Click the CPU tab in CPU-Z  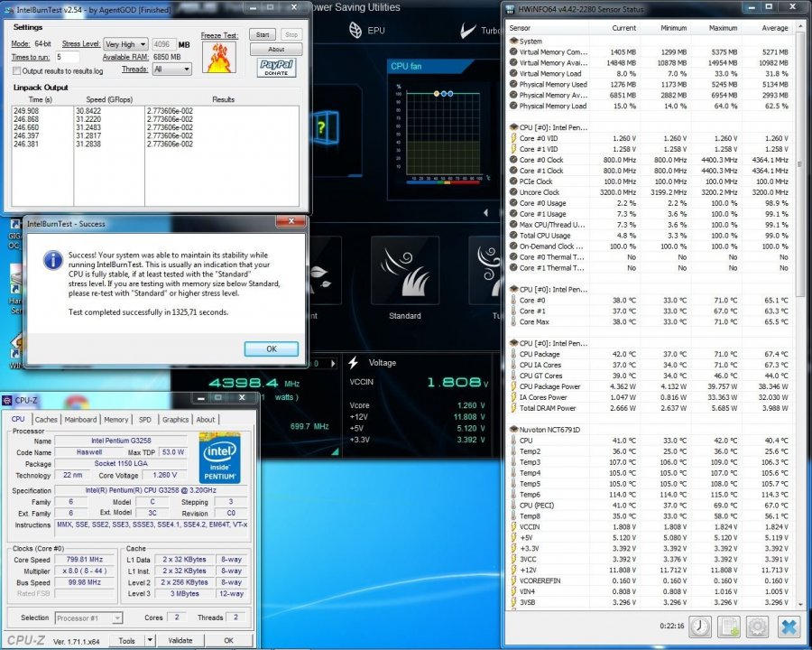coord(18,419)
